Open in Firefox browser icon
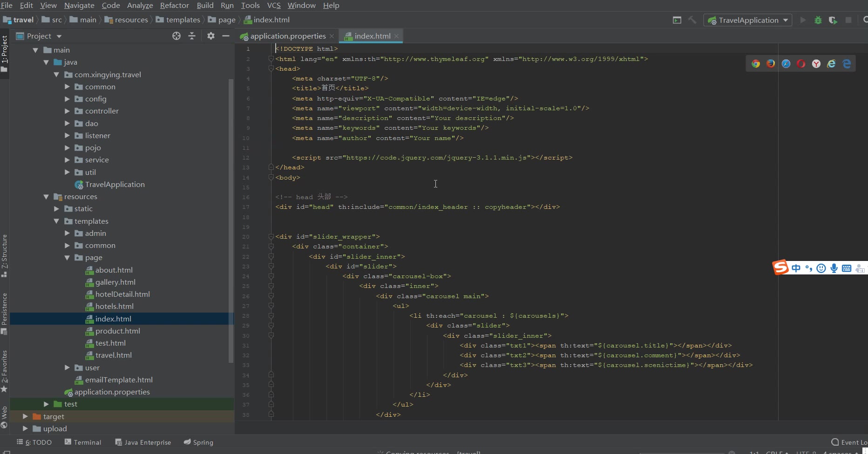 771,64
